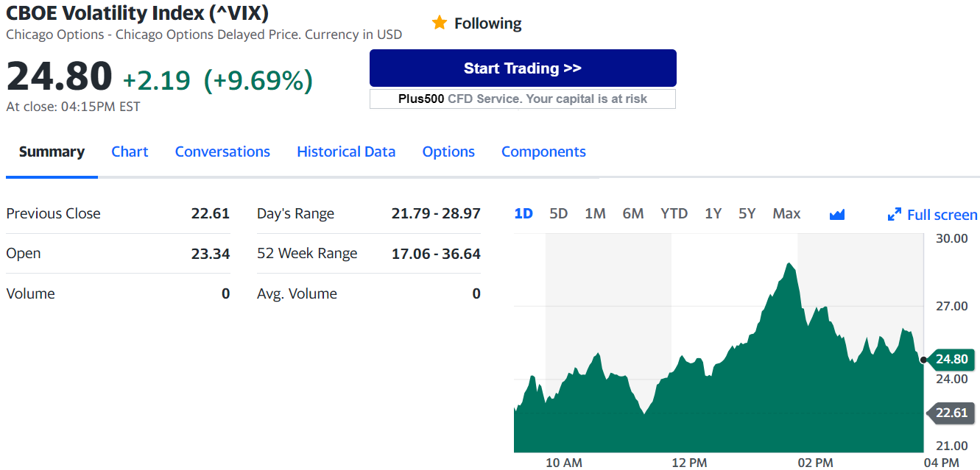Click the Previous Close value 22.61

[211, 213]
